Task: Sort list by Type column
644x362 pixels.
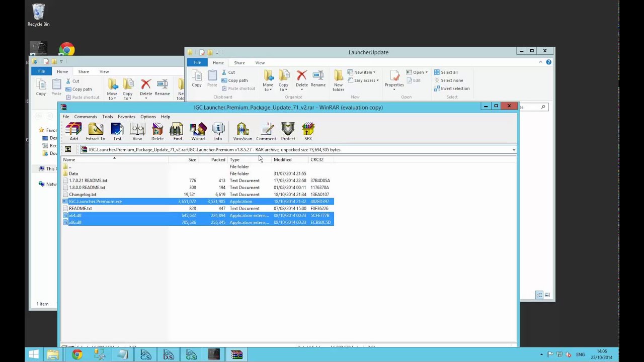Action: [250, 159]
